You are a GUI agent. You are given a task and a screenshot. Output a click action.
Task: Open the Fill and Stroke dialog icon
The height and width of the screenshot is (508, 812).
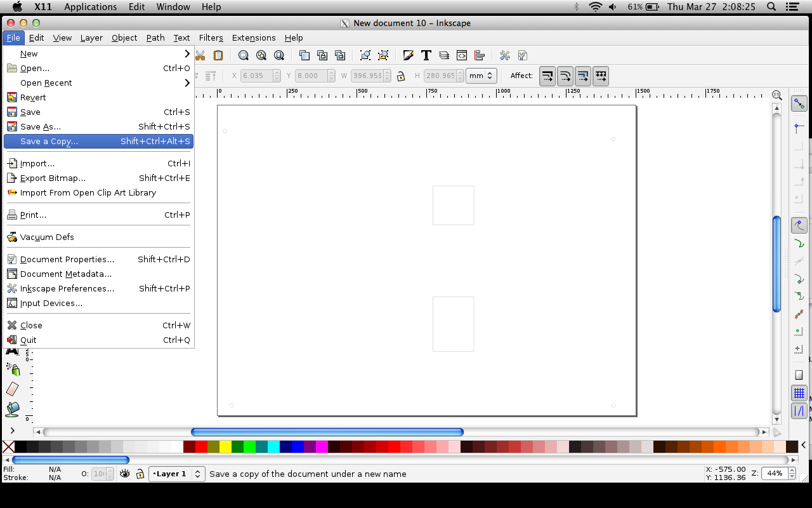click(409, 55)
